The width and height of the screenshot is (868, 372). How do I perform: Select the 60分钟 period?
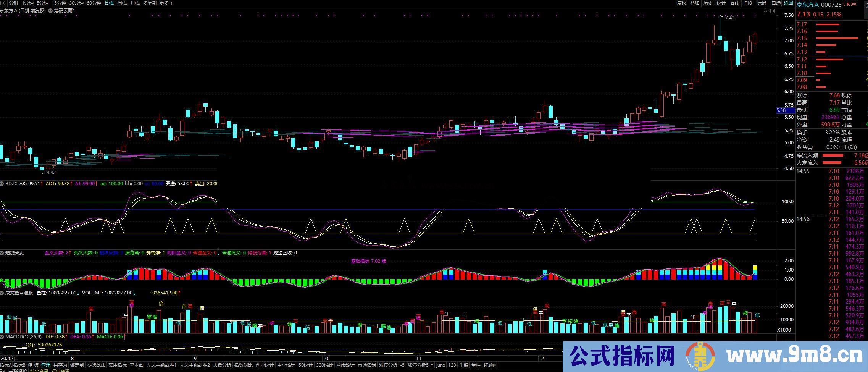[94, 3]
